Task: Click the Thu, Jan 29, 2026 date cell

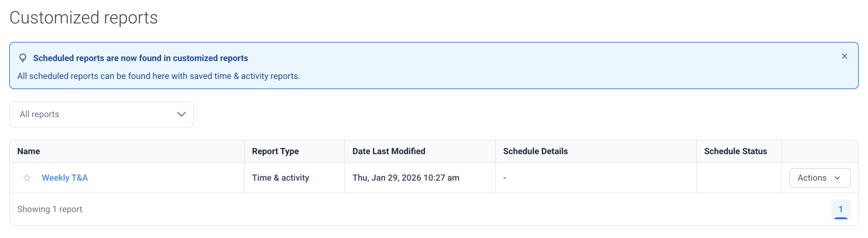Action: (406, 178)
